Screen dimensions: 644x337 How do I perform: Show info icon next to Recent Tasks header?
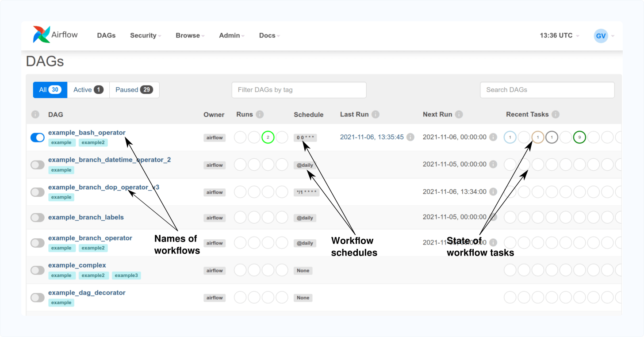(x=556, y=115)
